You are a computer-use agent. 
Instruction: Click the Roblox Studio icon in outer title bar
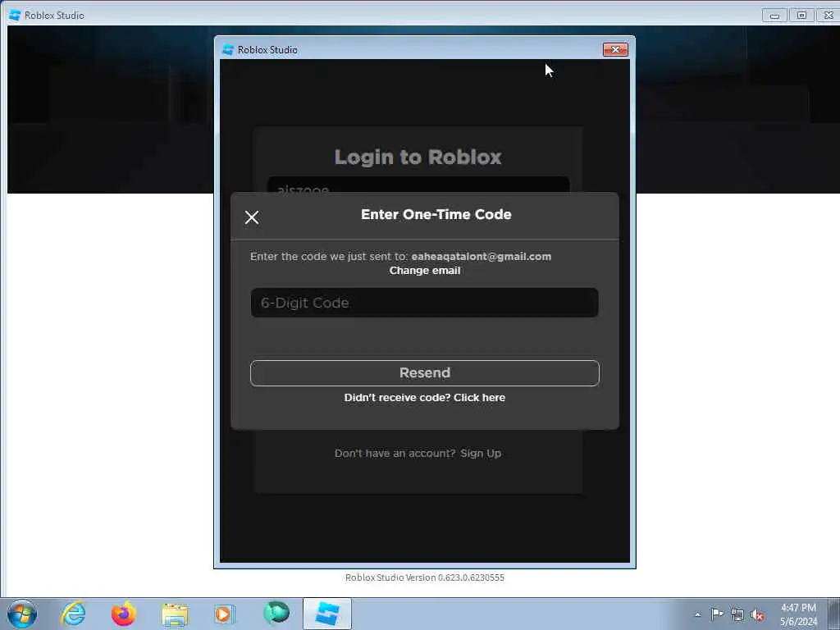coord(15,15)
